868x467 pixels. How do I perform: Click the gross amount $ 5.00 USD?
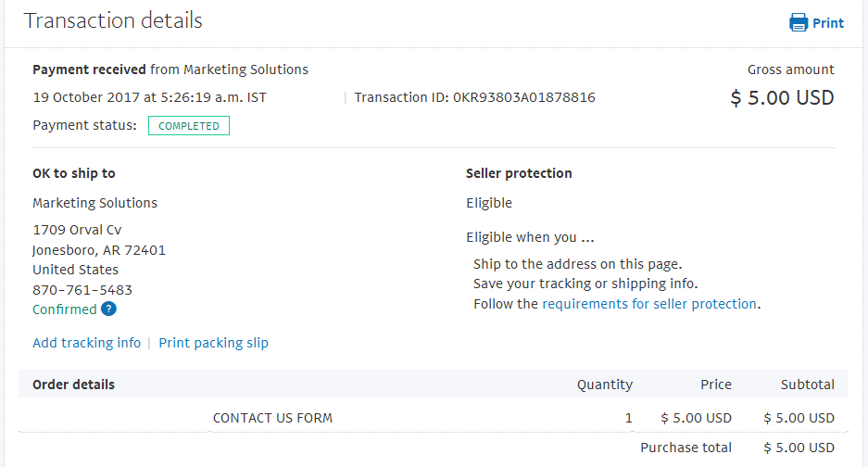(782, 98)
